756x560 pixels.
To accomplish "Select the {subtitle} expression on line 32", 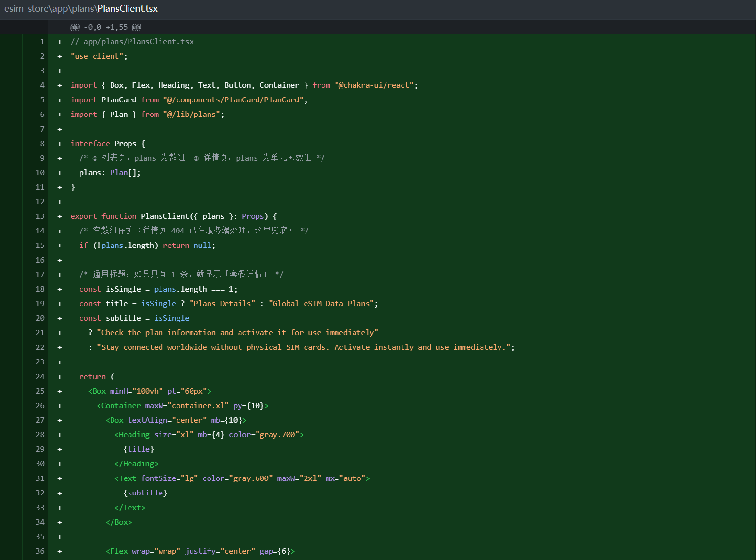I will (x=145, y=493).
